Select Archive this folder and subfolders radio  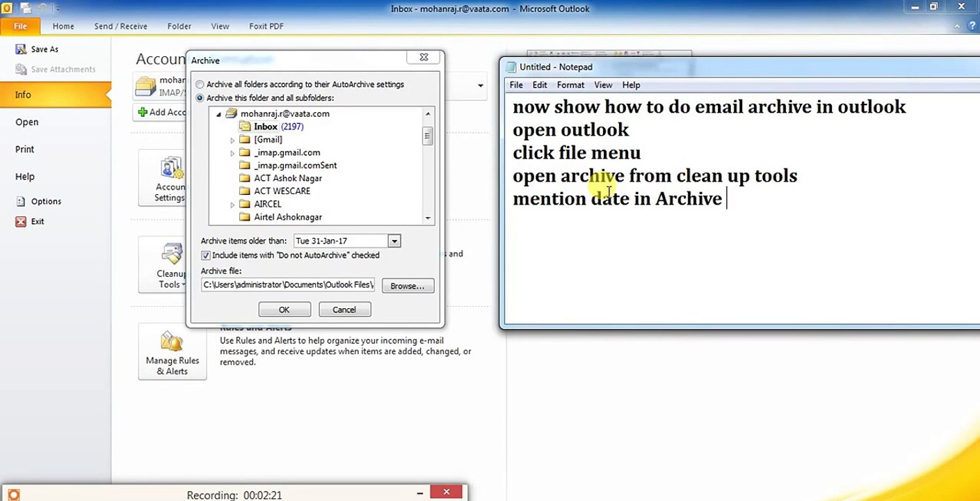(x=200, y=98)
